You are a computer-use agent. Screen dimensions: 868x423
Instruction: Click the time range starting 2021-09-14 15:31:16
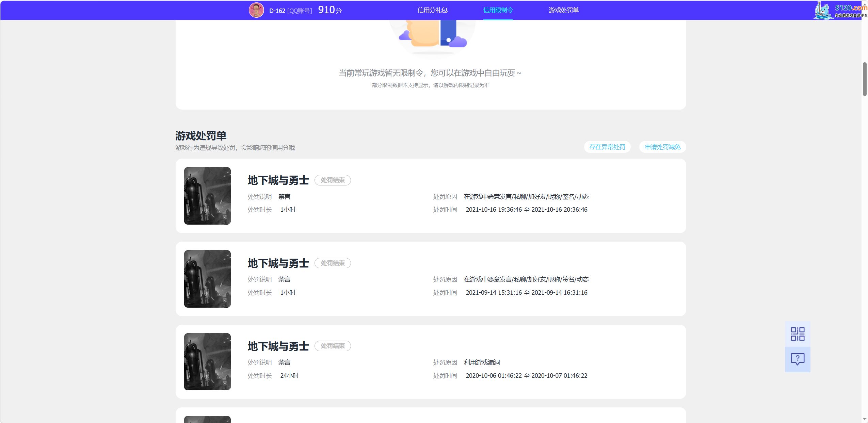click(x=526, y=293)
